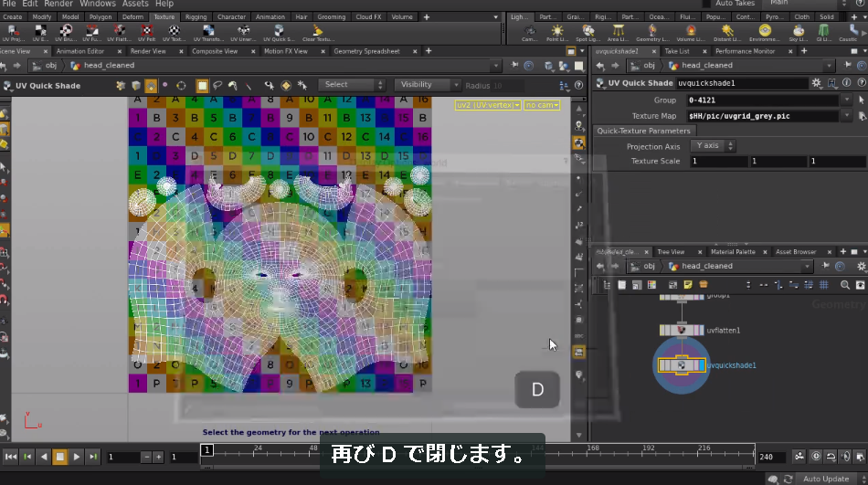This screenshot has height=485, width=868.
Task: Toggle primitives selection mode button
Action: 151,85
